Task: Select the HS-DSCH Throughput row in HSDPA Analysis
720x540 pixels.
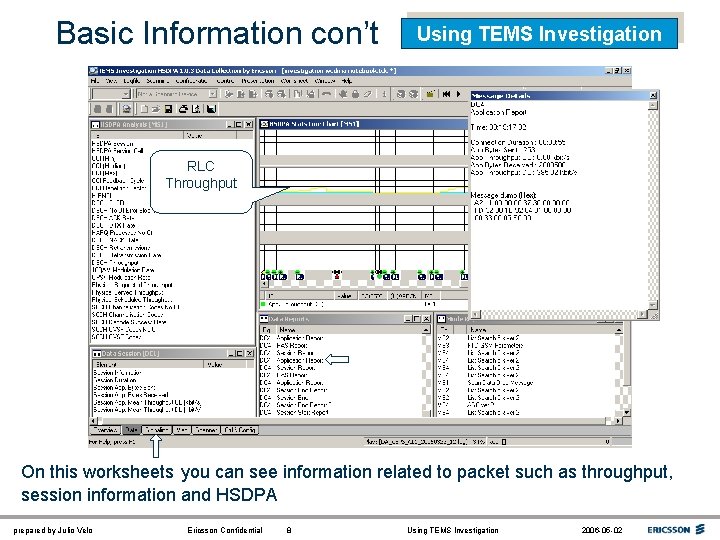Action: click(115, 263)
